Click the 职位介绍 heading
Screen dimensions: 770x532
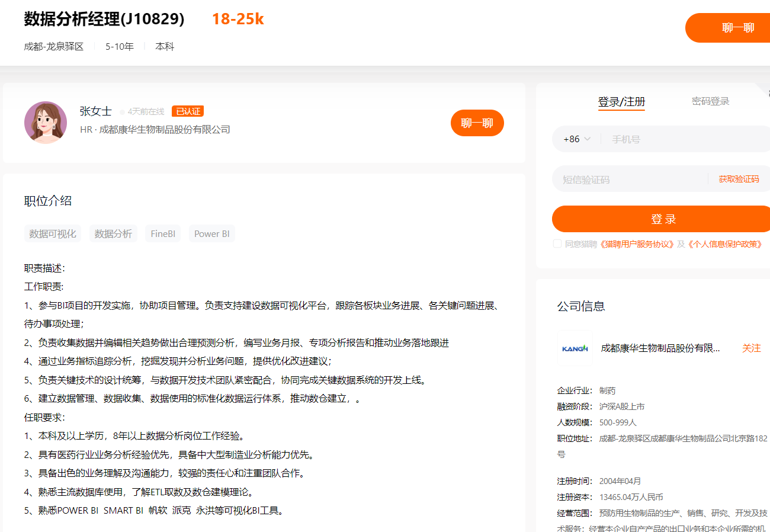pos(48,201)
